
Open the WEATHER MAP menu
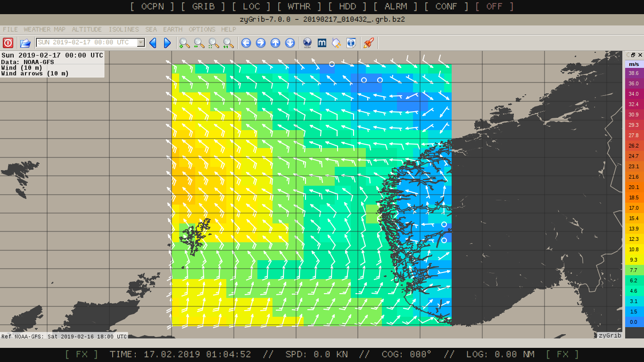(x=45, y=30)
